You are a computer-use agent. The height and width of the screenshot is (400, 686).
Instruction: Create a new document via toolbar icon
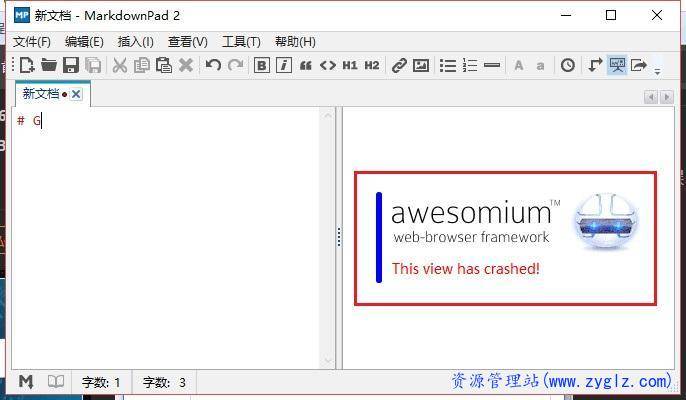point(27,66)
